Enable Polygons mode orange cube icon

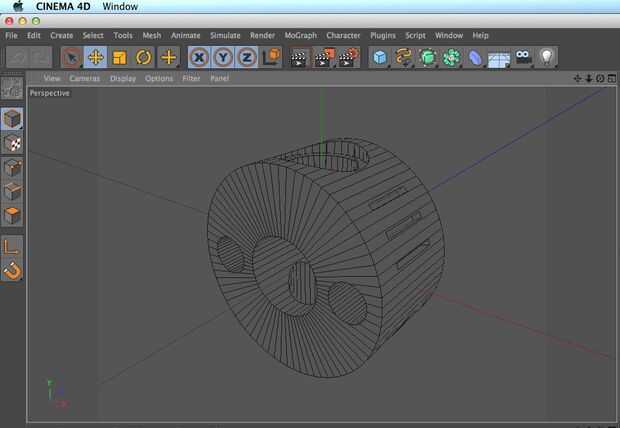click(x=12, y=215)
